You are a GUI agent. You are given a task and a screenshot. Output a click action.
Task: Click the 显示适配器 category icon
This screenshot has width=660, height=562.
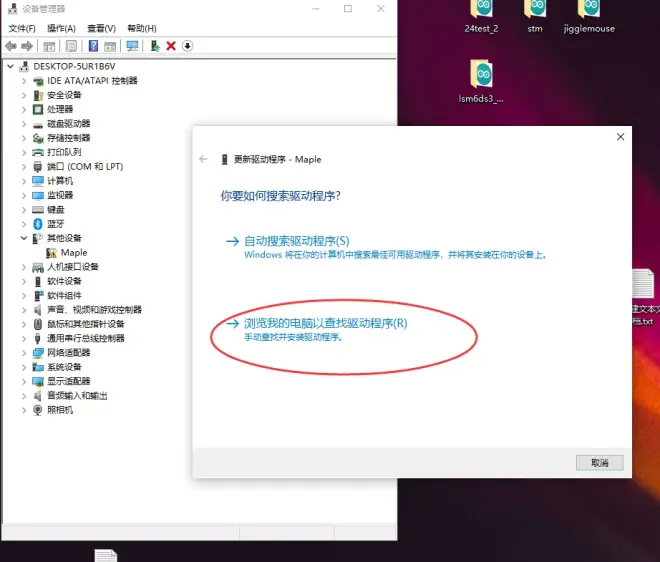pos(38,381)
